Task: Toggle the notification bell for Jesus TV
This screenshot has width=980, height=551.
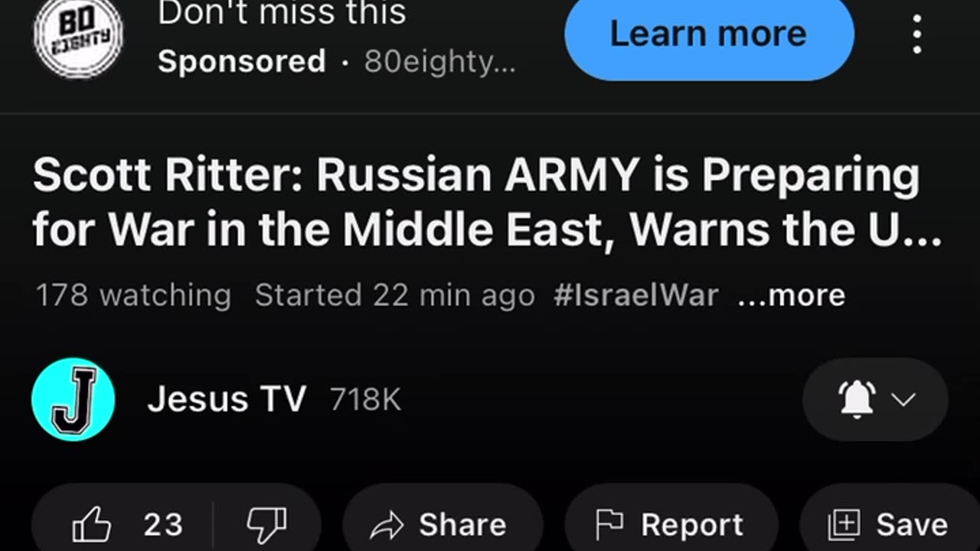Action: click(x=857, y=399)
